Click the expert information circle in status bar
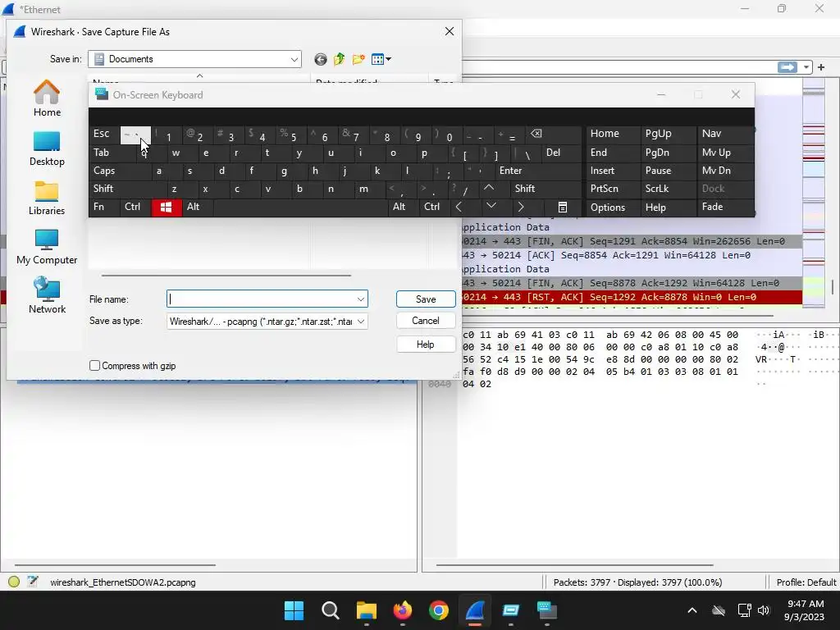 coord(14,582)
